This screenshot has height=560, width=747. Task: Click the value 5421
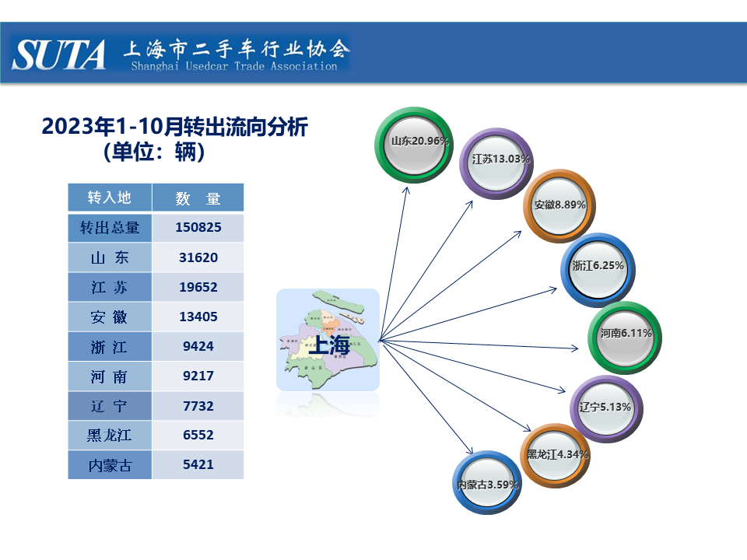point(198,465)
